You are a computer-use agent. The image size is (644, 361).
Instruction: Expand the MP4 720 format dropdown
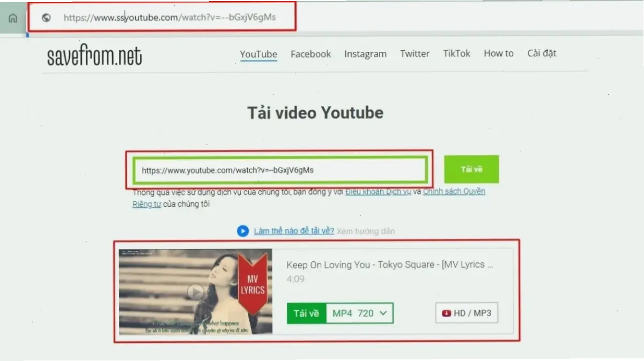tap(360, 313)
